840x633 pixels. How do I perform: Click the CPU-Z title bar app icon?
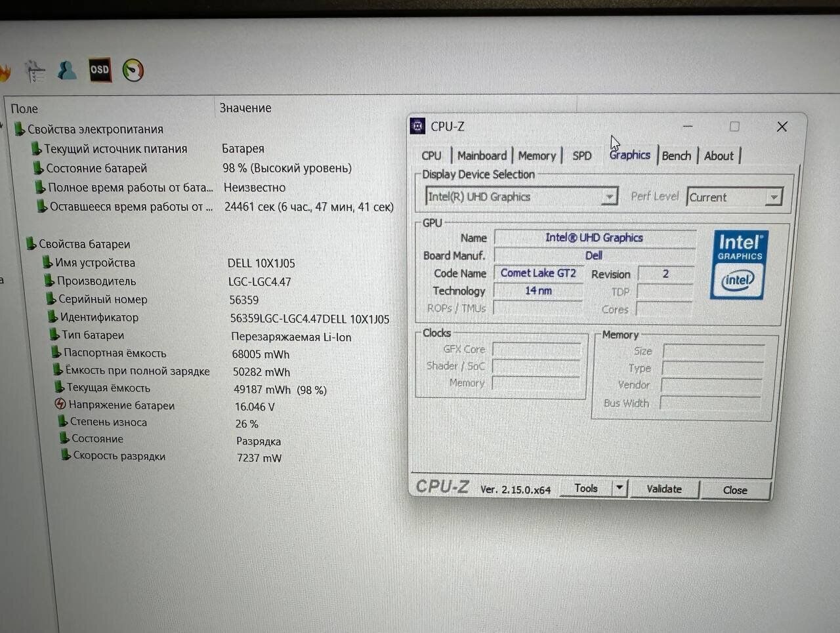click(417, 126)
